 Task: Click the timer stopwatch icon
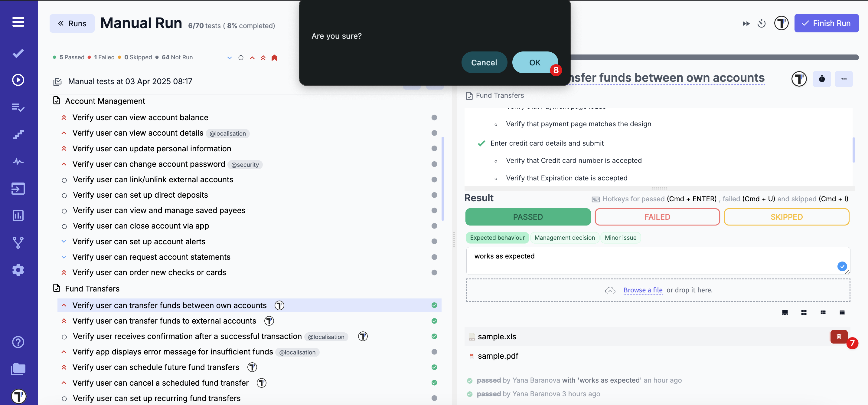821,79
